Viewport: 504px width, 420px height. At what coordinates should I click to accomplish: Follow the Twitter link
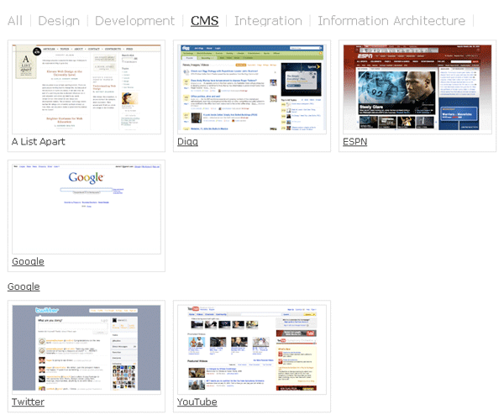pos(28,402)
